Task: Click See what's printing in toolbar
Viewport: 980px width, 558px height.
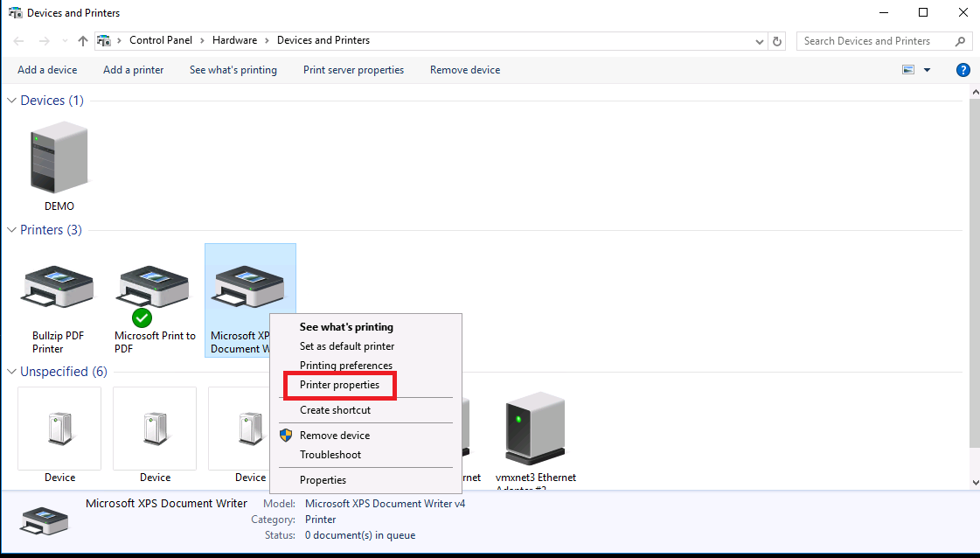Action: coord(233,70)
